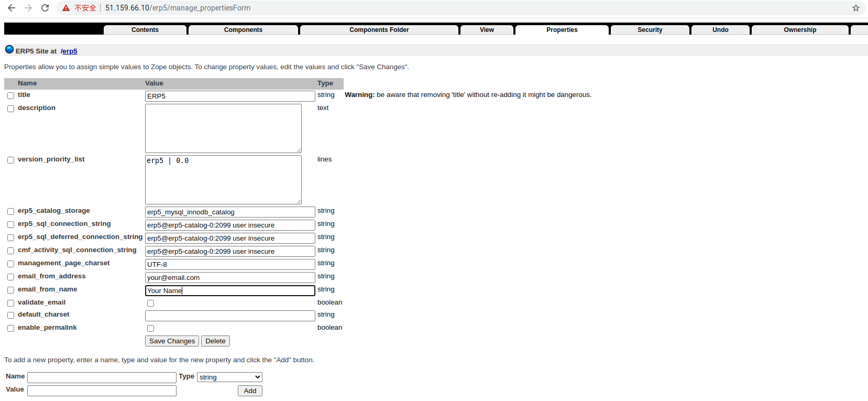
Task: Click the Add button
Action: pos(250,391)
